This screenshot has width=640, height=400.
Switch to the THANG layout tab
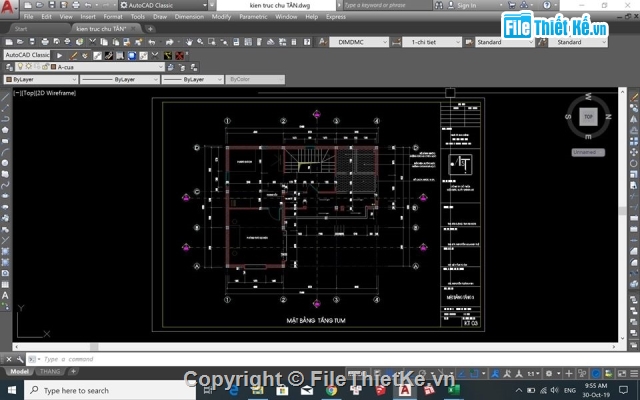[x=50, y=371]
